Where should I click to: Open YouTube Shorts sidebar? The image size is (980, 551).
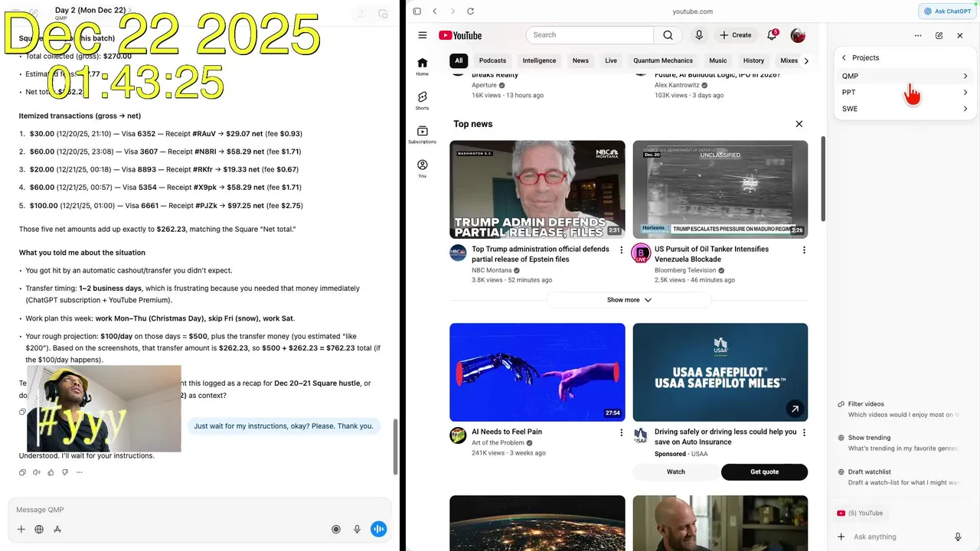click(422, 101)
